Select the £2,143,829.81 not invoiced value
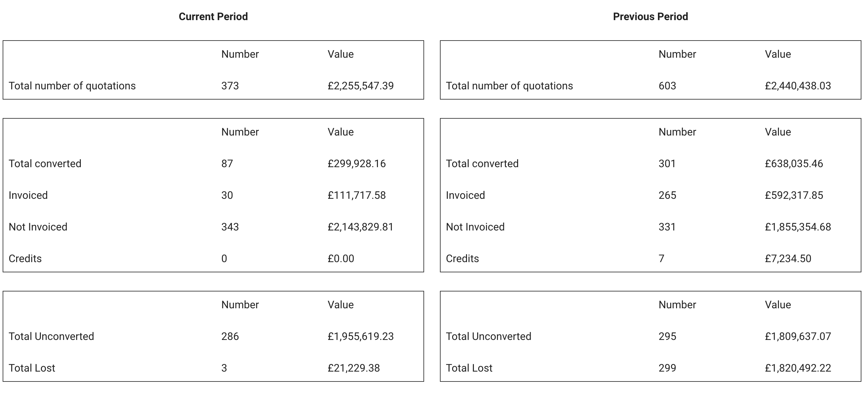 pos(360,227)
